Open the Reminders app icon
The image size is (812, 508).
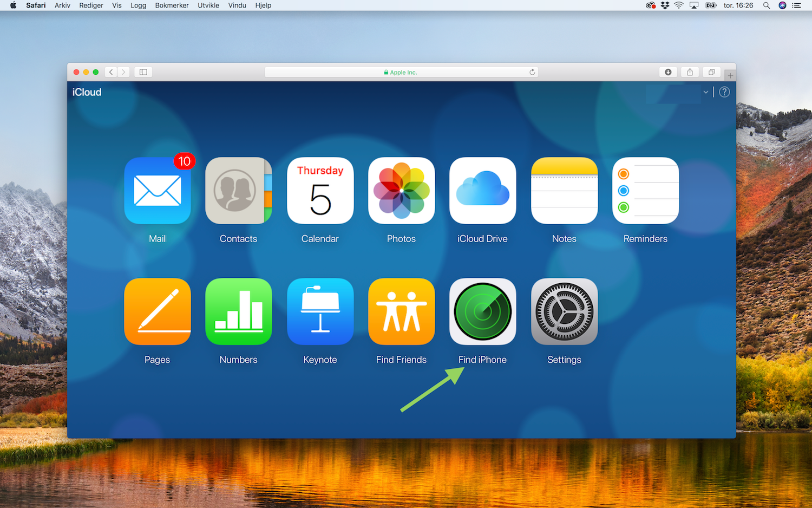pos(646,191)
